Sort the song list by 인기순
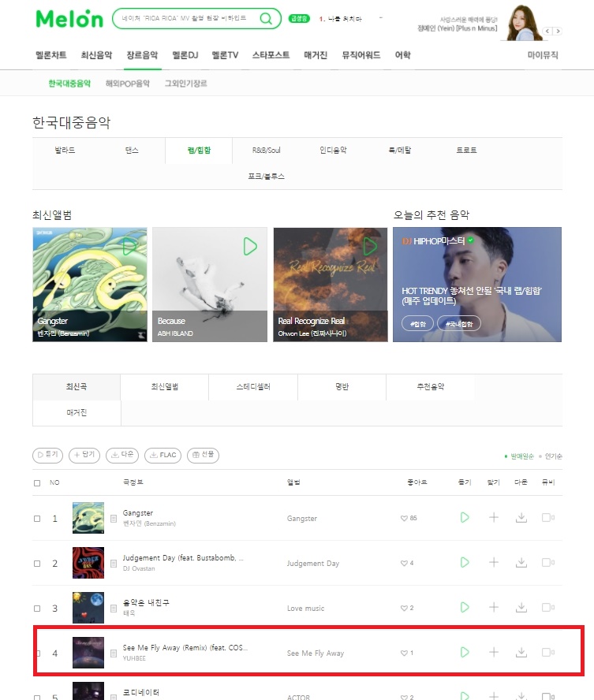 (x=553, y=456)
